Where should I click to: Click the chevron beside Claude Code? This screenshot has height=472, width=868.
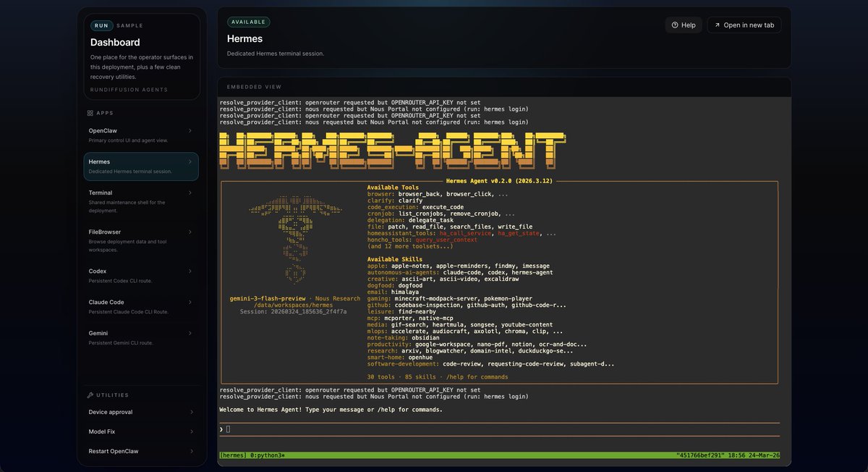click(x=190, y=302)
